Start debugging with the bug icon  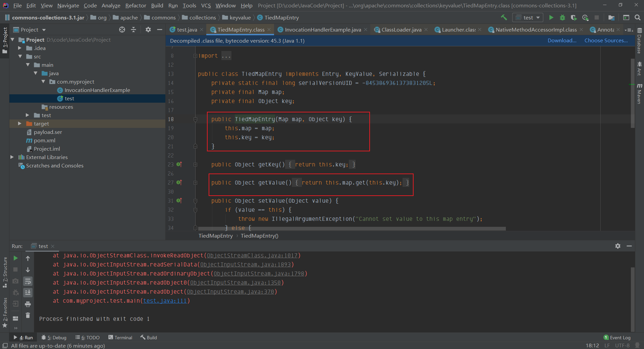562,17
